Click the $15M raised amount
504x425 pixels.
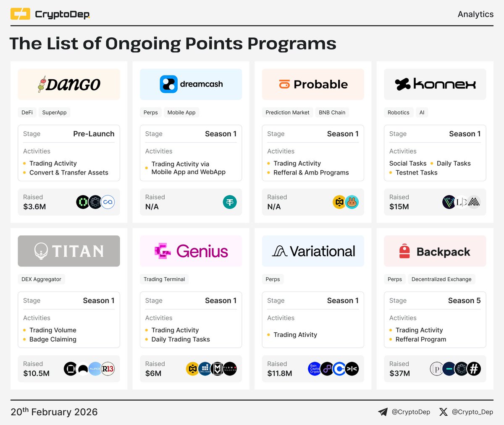[399, 207]
